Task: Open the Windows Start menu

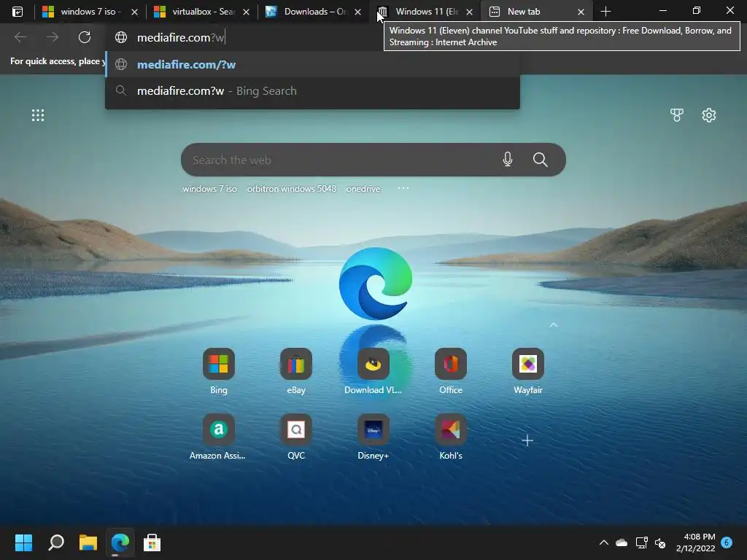Action: point(23,542)
